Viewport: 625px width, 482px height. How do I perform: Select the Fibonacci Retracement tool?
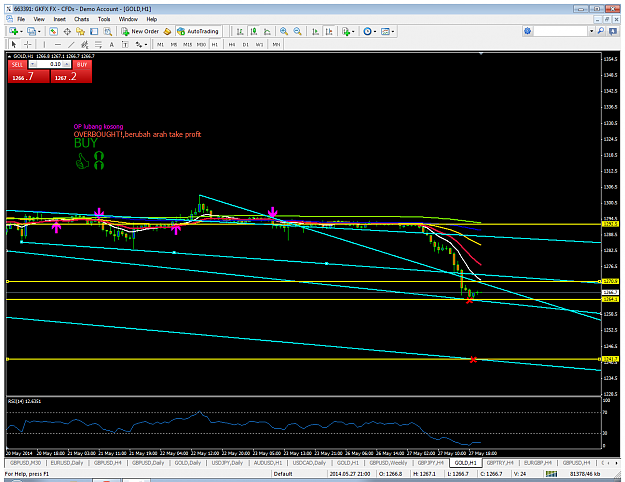[x=98, y=44]
